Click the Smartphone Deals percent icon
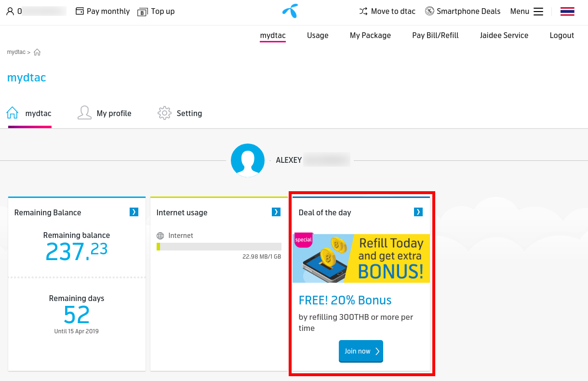Viewport: 588px width, 381px height. 429,11
